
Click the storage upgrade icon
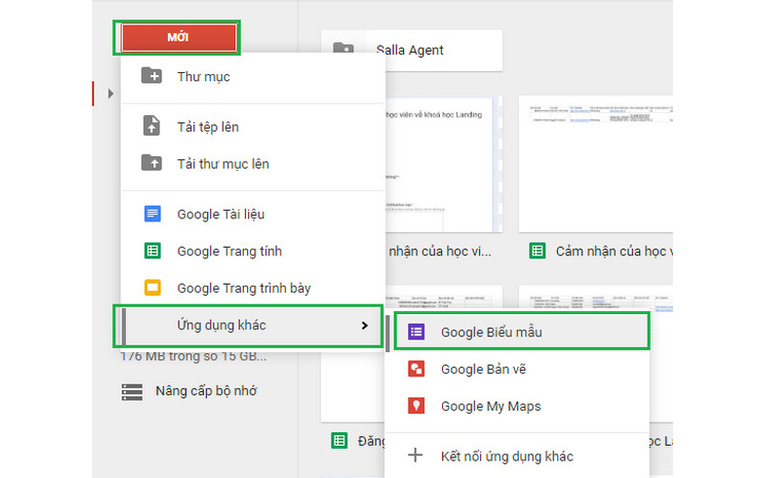[132, 392]
